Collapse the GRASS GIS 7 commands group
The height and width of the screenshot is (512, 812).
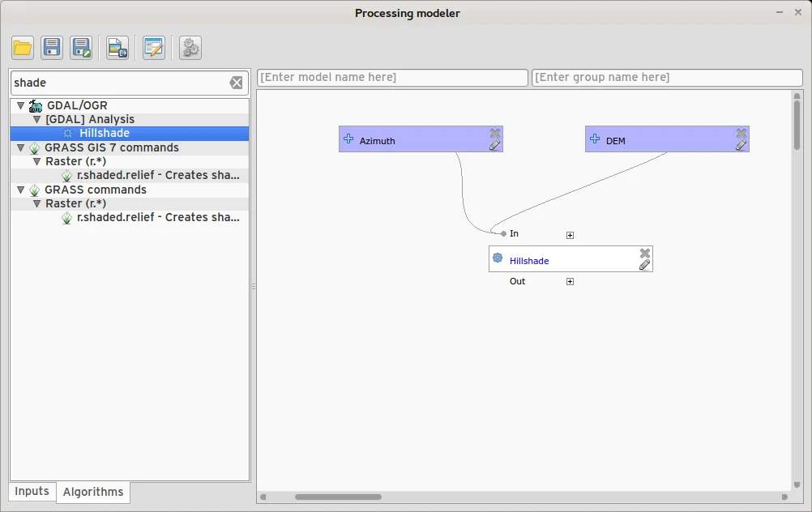click(x=20, y=147)
